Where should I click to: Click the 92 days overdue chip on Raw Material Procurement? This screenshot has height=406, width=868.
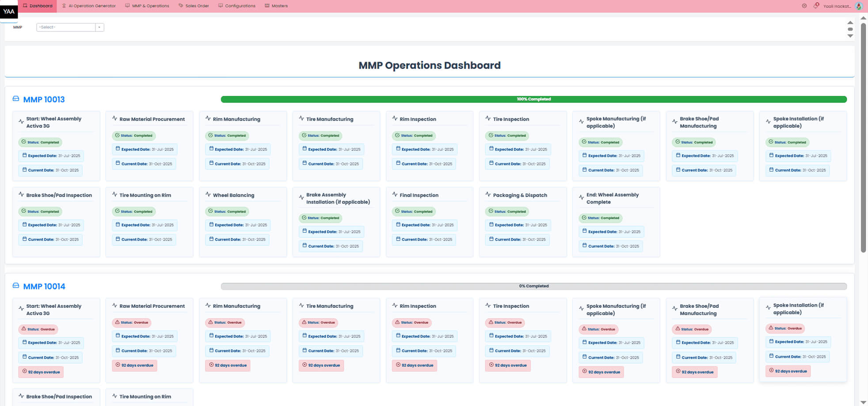(x=134, y=365)
